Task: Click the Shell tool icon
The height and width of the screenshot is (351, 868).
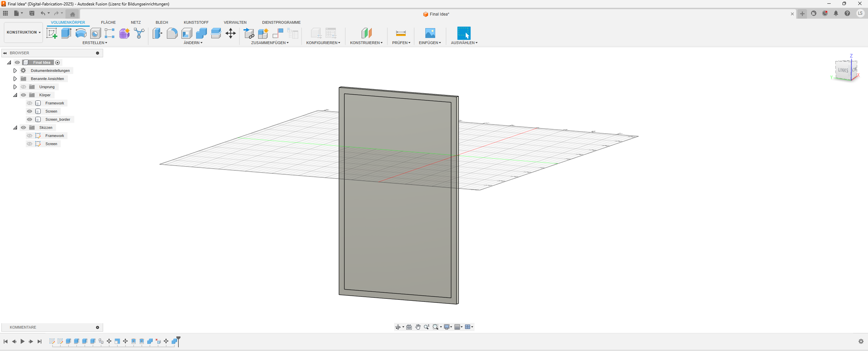Action: (x=187, y=33)
